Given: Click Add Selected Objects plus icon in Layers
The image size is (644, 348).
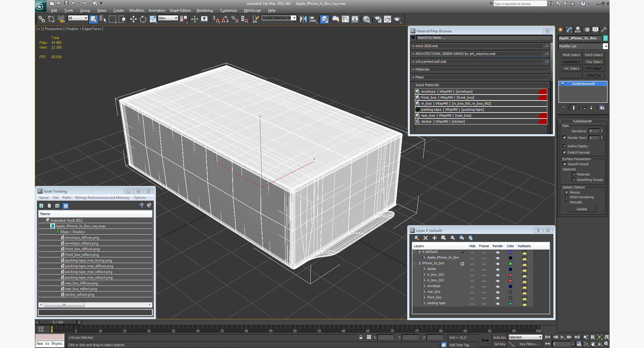Looking at the screenshot, I should point(434,238).
